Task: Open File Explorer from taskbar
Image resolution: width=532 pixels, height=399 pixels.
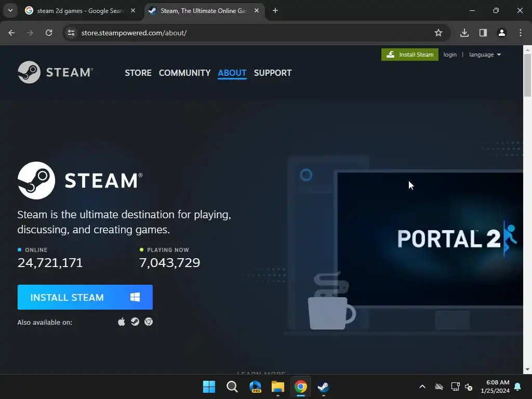Action: pos(277,387)
